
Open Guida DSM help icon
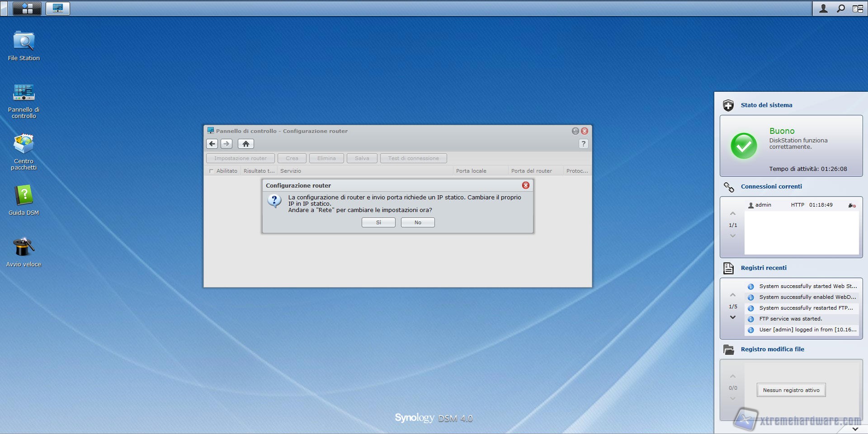(24, 196)
